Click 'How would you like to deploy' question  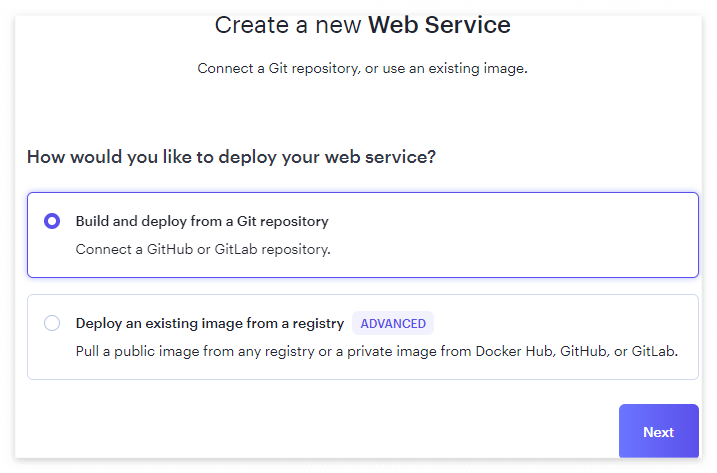(x=231, y=157)
